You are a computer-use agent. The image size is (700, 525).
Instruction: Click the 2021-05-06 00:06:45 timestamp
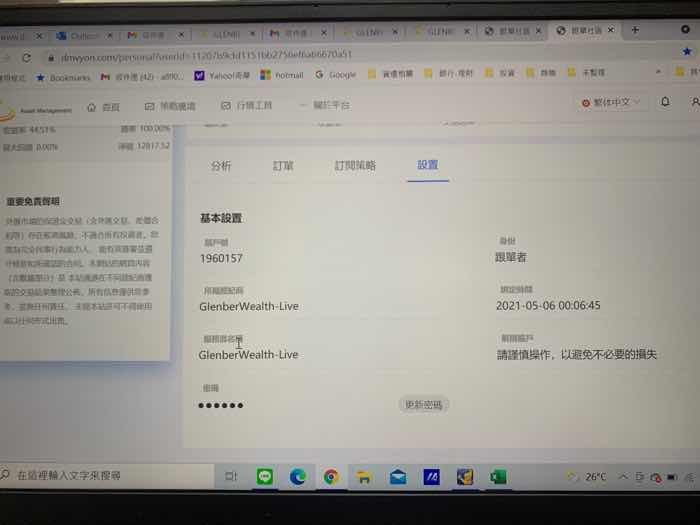point(548,306)
